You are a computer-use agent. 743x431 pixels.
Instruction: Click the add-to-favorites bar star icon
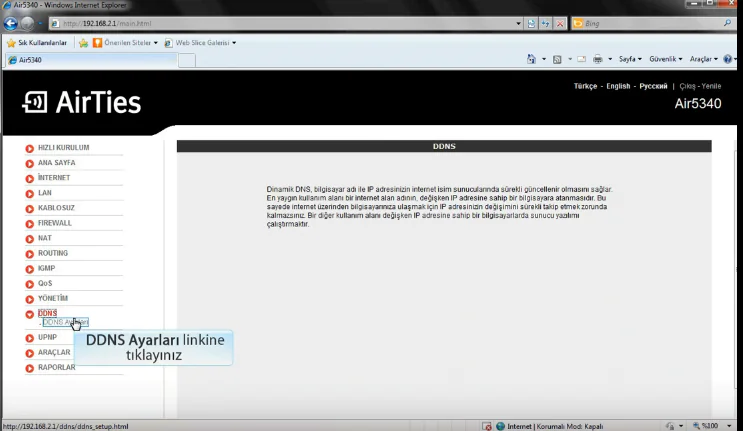pyautogui.click(x=83, y=43)
